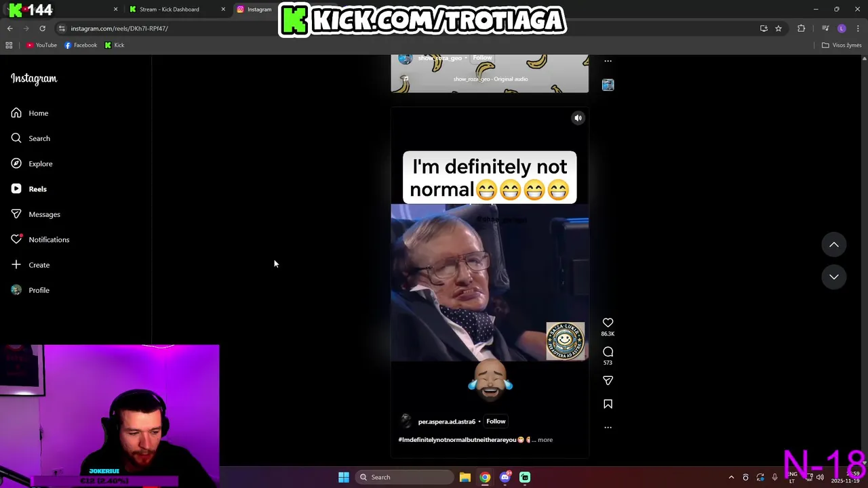
Task: Reload the Instagram page
Action: [x=42, y=28]
